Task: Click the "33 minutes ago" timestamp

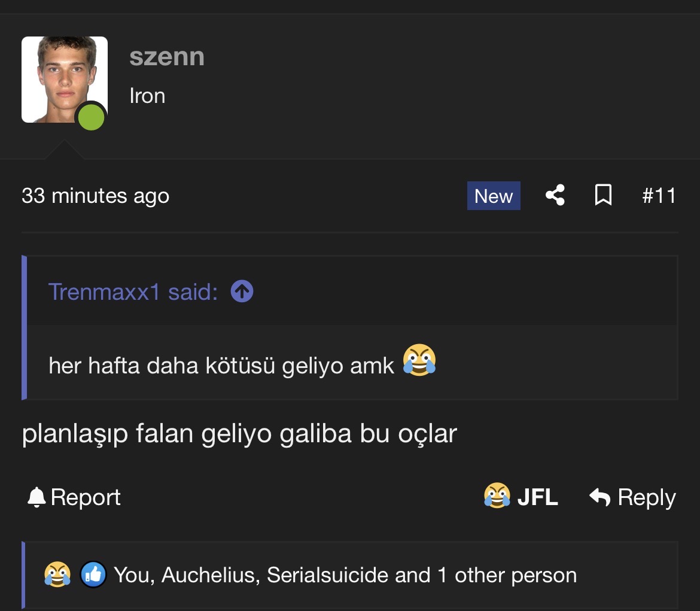Action: 95,196
